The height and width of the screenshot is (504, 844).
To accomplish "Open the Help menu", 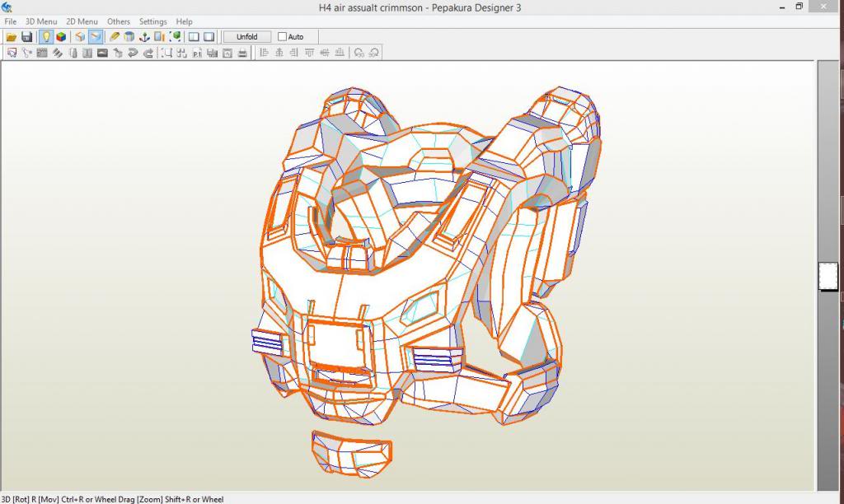I will [x=184, y=21].
